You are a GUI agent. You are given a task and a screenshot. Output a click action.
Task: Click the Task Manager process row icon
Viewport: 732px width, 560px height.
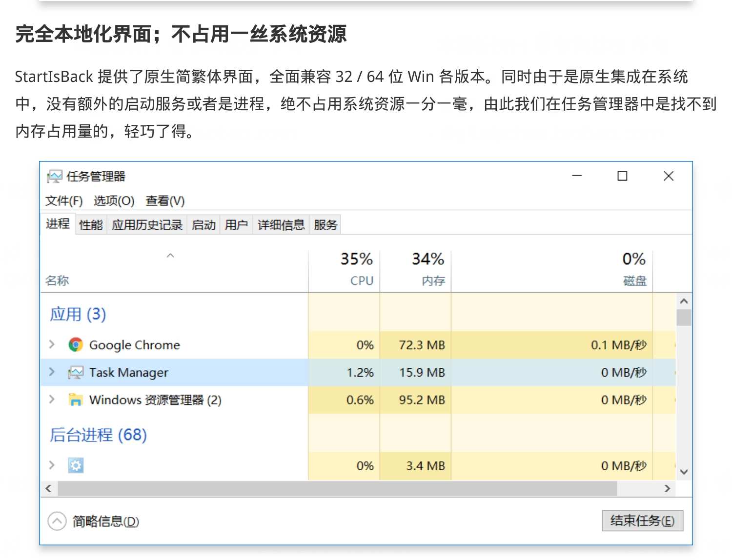point(76,373)
